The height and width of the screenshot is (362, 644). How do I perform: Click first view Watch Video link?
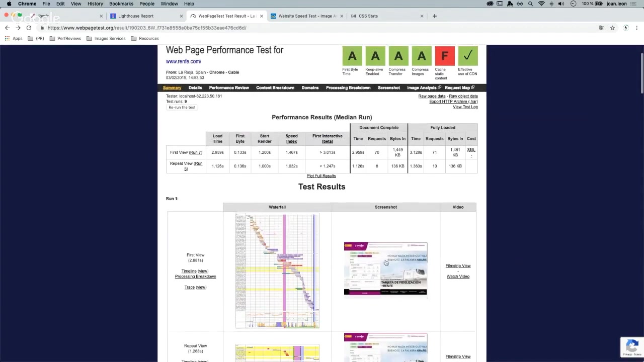point(458,277)
